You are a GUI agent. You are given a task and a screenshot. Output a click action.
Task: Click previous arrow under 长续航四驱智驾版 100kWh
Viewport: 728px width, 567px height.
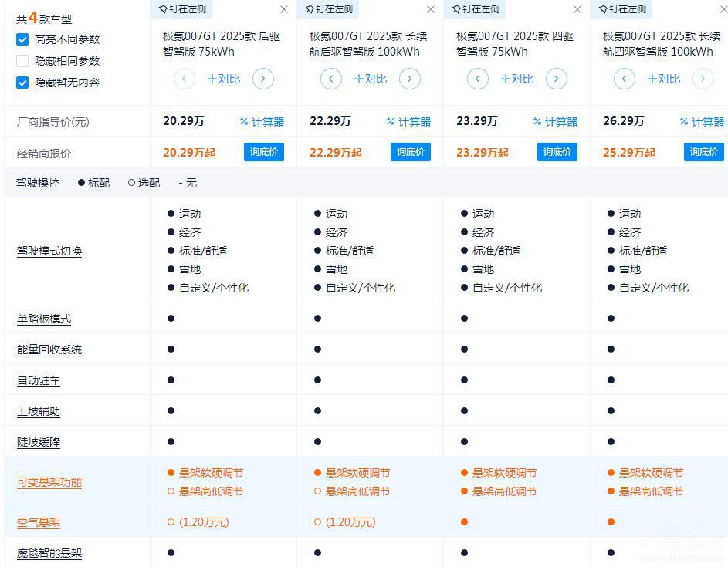(x=625, y=79)
